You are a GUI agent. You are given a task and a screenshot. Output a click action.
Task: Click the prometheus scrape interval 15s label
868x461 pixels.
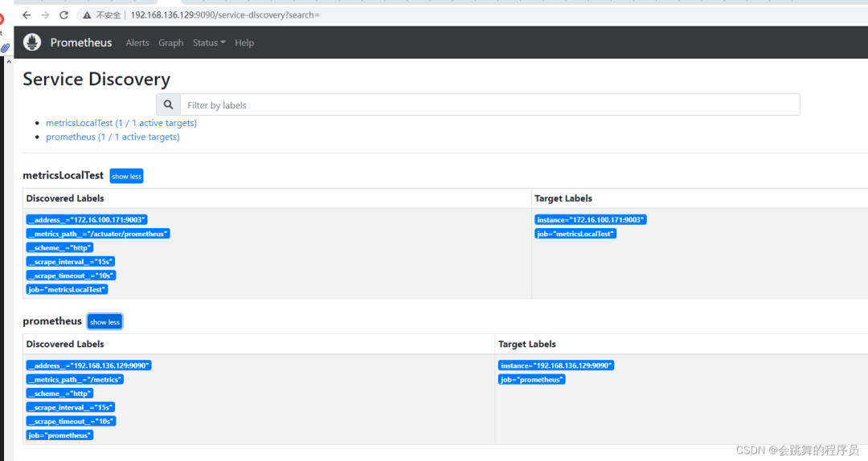click(70, 406)
